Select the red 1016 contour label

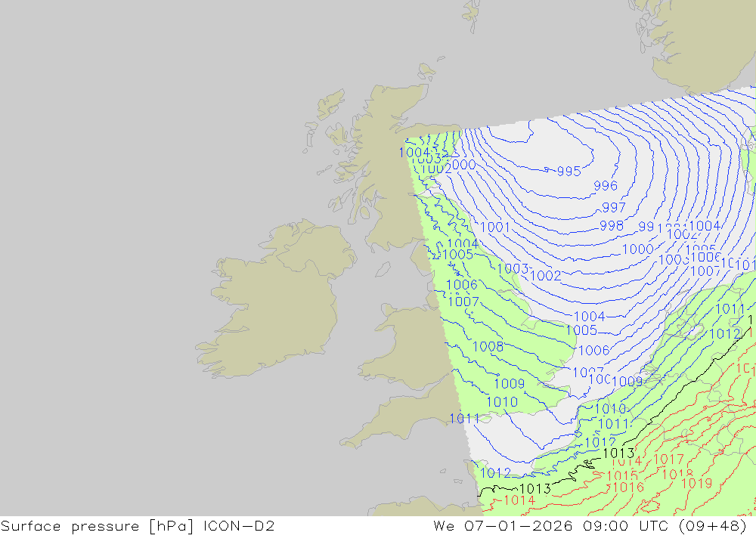tap(628, 487)
